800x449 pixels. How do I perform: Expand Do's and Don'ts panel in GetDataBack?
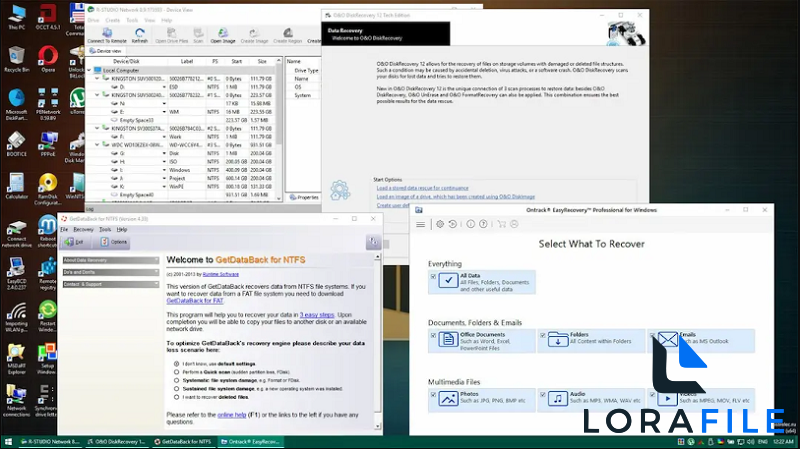[111, 272]
